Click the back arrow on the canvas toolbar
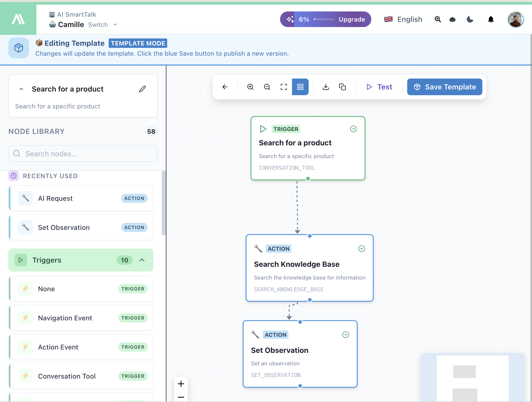The image size is (532, 402). pyautogui.click(x=225, y=87)
